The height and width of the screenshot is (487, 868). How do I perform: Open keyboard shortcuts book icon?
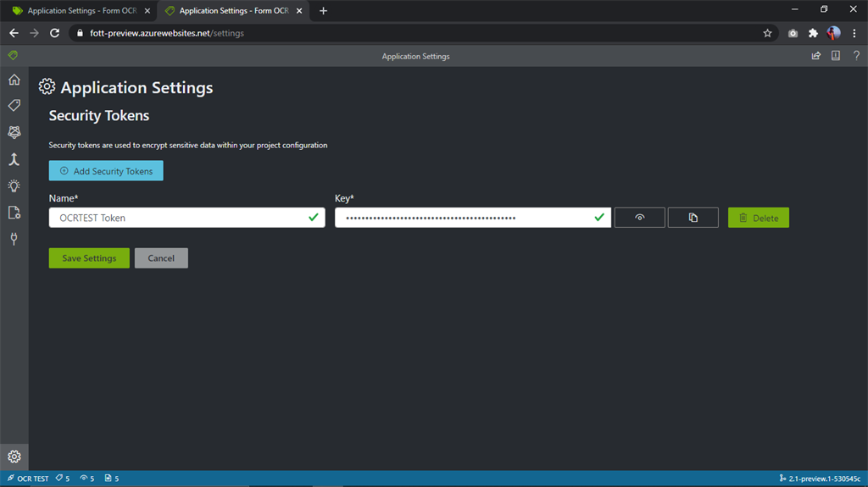[x=836, y=55]
